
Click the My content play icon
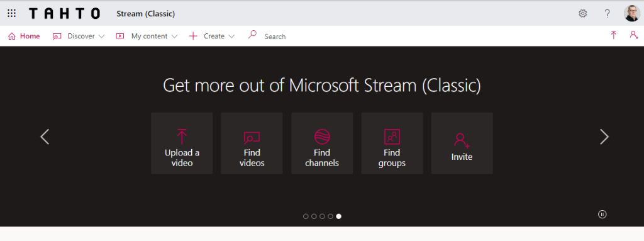click(x=120, y=36)
